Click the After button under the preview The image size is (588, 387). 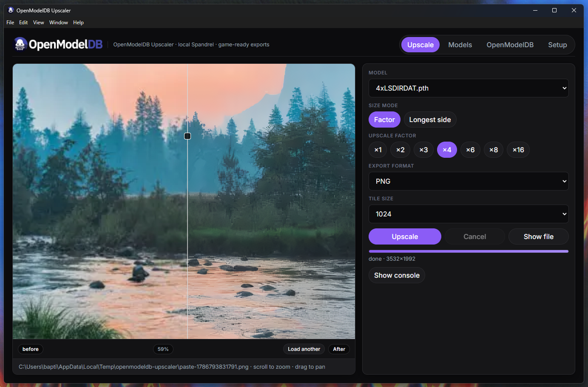pos(339,349)
